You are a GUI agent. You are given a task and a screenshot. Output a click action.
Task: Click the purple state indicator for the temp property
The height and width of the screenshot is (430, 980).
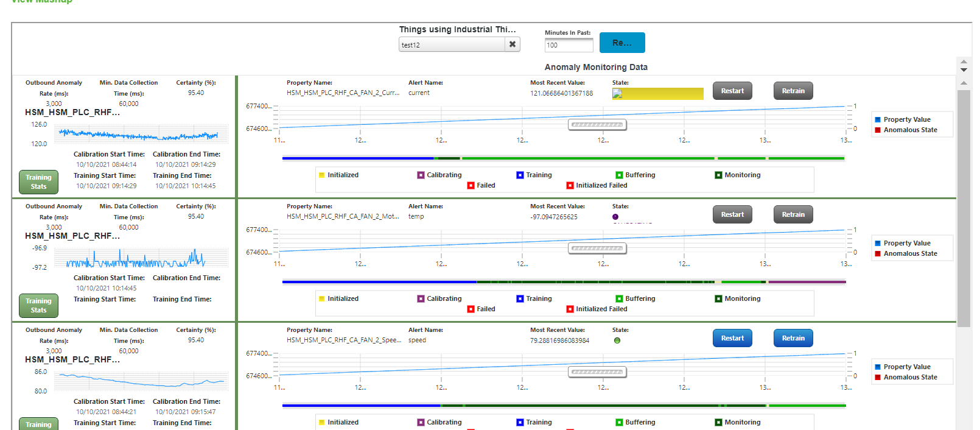615,216
